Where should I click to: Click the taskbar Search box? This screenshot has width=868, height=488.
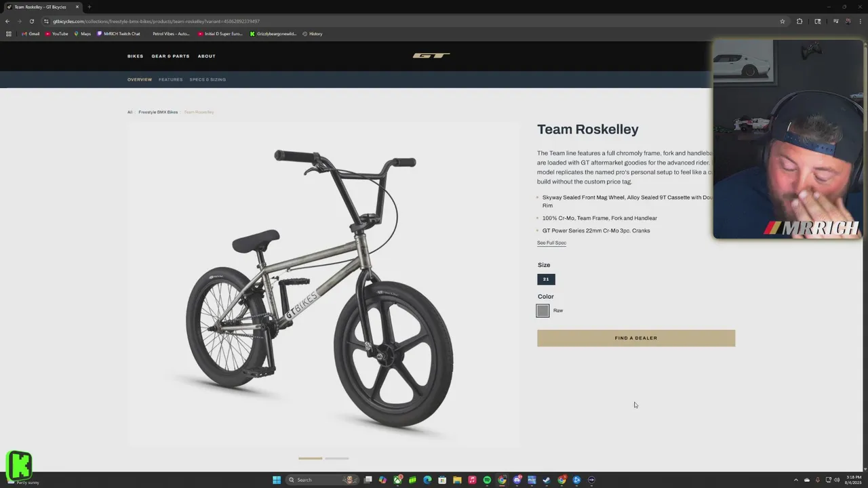click(322, 480)
